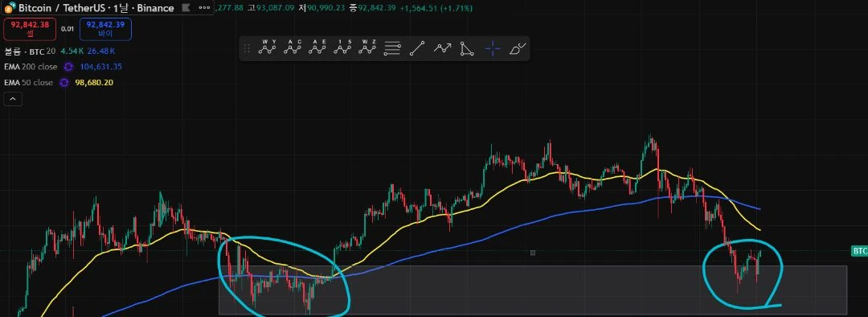The width and height of the screenshot is (868, 317).
Task: Collapse the indicator legend with the chevron
Action: (x=13, y=100)
